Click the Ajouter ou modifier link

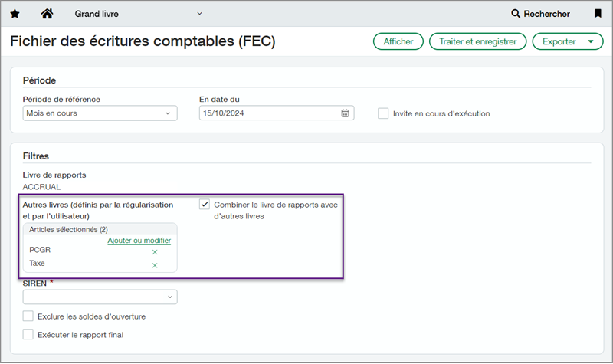click(139, 240)
